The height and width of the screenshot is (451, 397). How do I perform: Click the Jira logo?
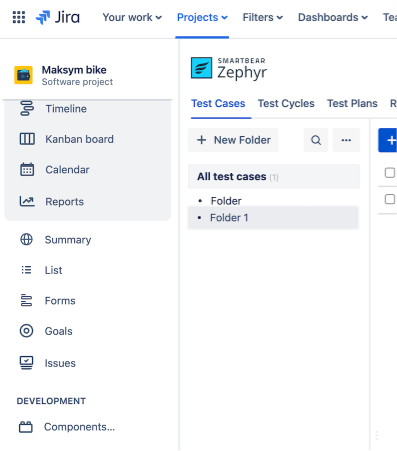tap(58, 17)
